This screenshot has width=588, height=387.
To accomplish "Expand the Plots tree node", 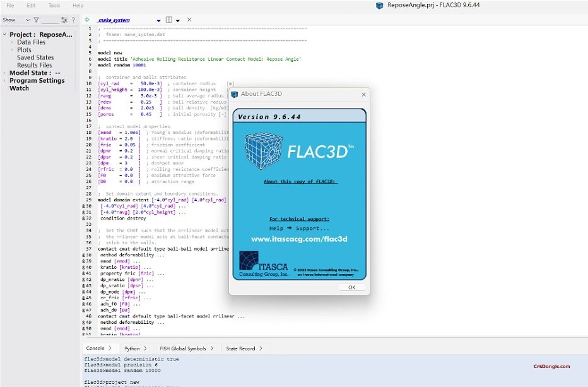I will coord(12,49).
